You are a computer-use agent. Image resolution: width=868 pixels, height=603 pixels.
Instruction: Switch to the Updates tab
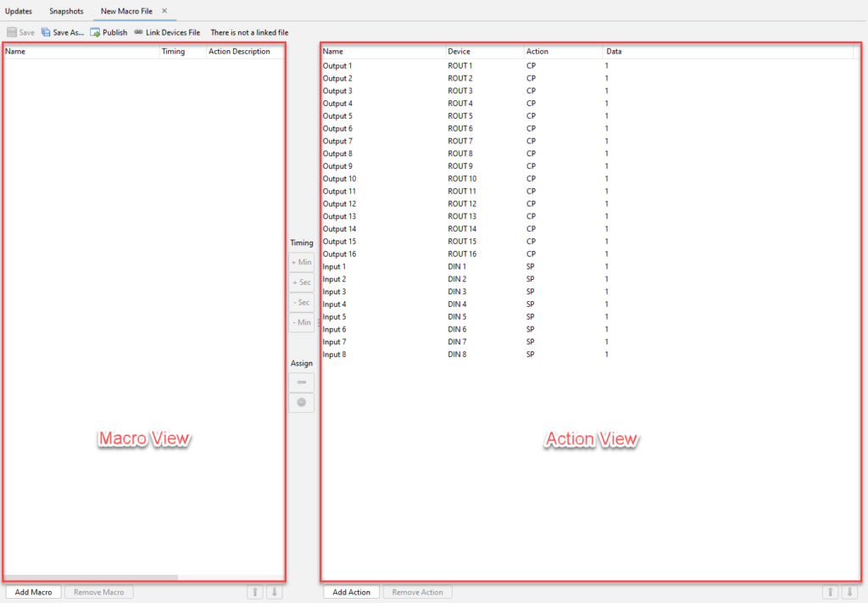click(x=19, y=11)
